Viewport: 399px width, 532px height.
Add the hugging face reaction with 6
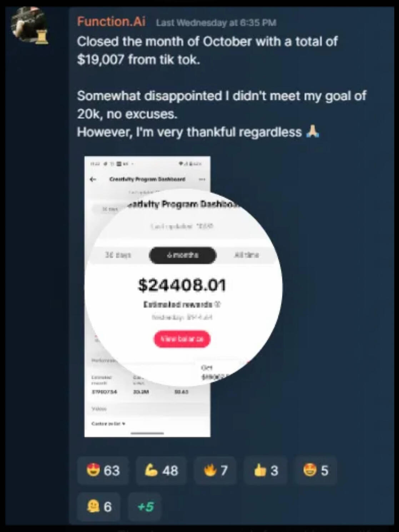(99, 506)
